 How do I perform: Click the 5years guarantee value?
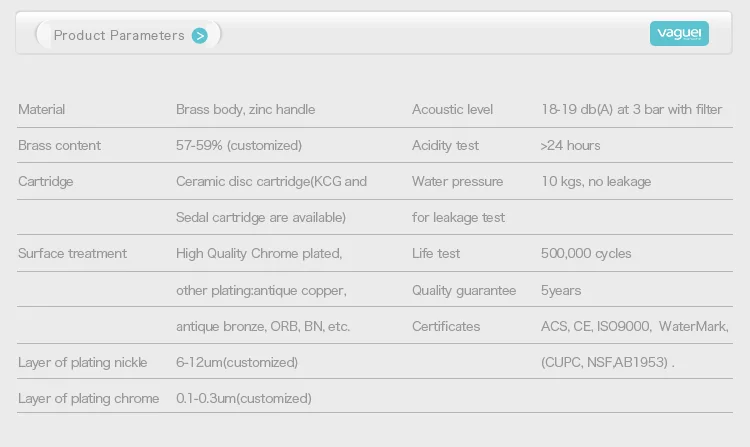[560, 290]
